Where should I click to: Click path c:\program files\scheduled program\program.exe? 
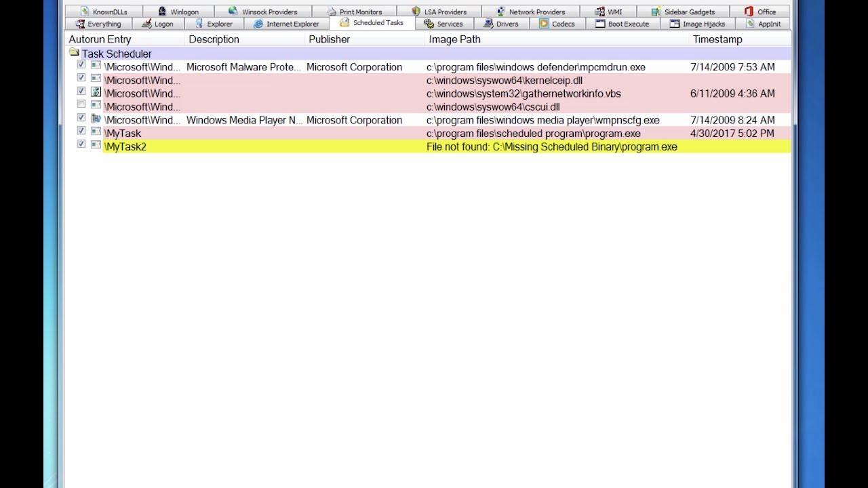[x=534, y=134]
